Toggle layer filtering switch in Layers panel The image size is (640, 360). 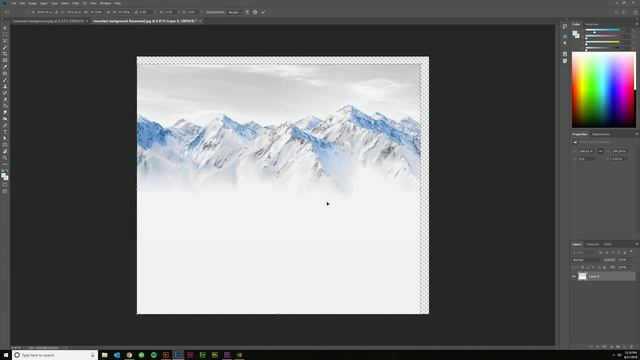631,252
